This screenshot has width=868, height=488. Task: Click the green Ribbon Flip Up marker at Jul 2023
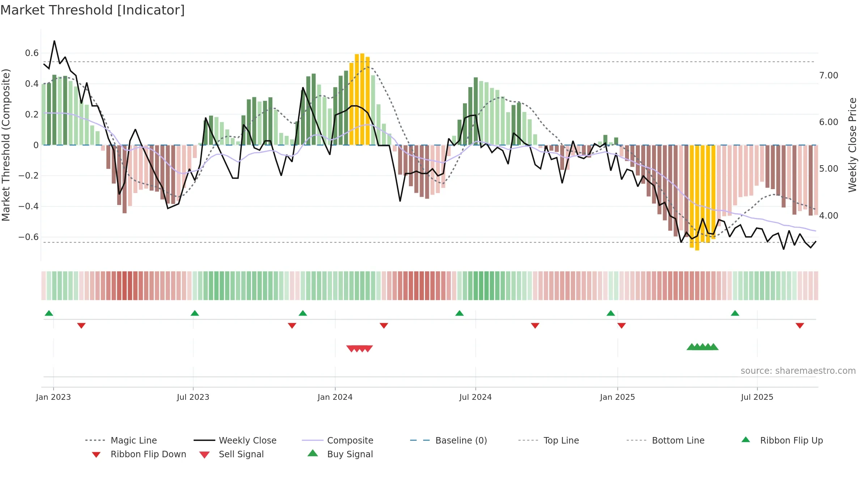pos(195,313)
